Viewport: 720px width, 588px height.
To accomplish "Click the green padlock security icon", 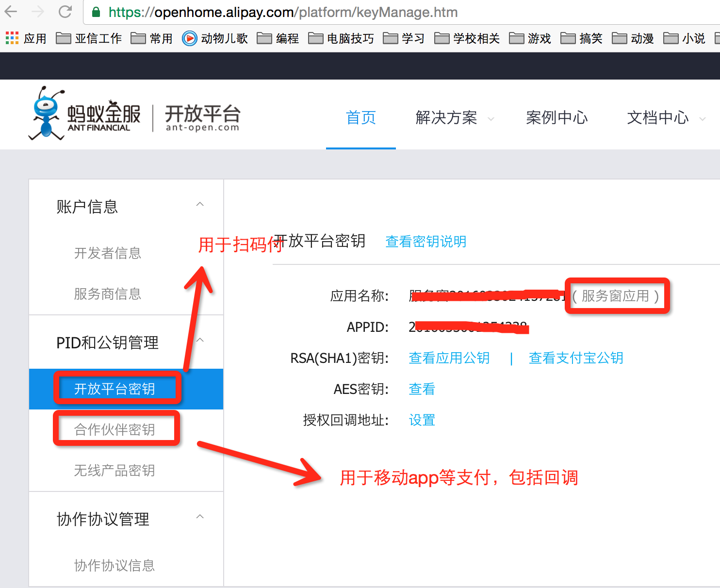I will tap(96, 12).
